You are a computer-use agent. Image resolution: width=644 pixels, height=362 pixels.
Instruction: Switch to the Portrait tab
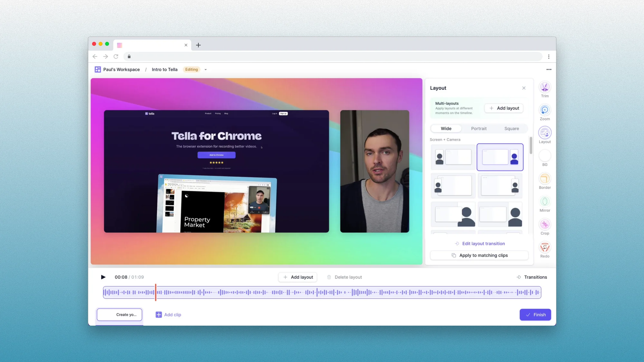(478, 128)
